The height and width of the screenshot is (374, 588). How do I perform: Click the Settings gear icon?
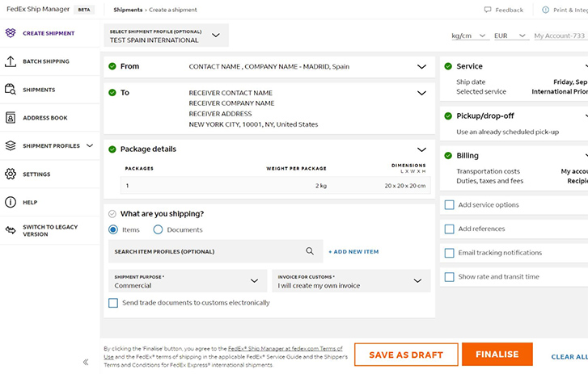(x=11, y=174)
